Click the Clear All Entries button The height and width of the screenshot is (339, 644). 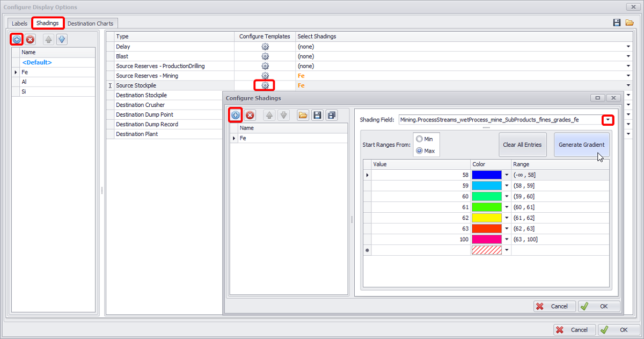pos(522,145)
